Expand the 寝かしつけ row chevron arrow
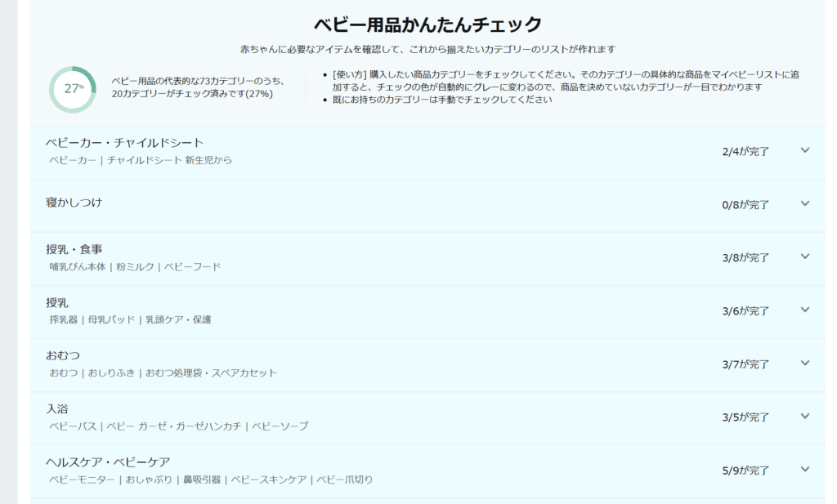 (804, 203)
